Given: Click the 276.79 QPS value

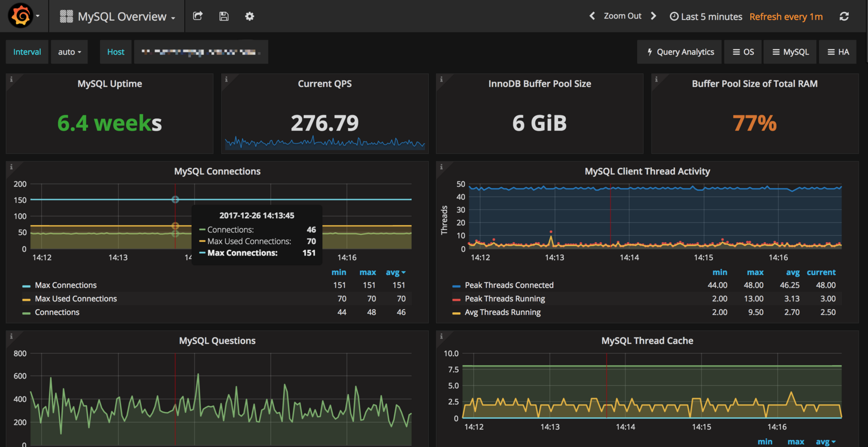Looking at the screenshot, I should [x=324, y=123].
